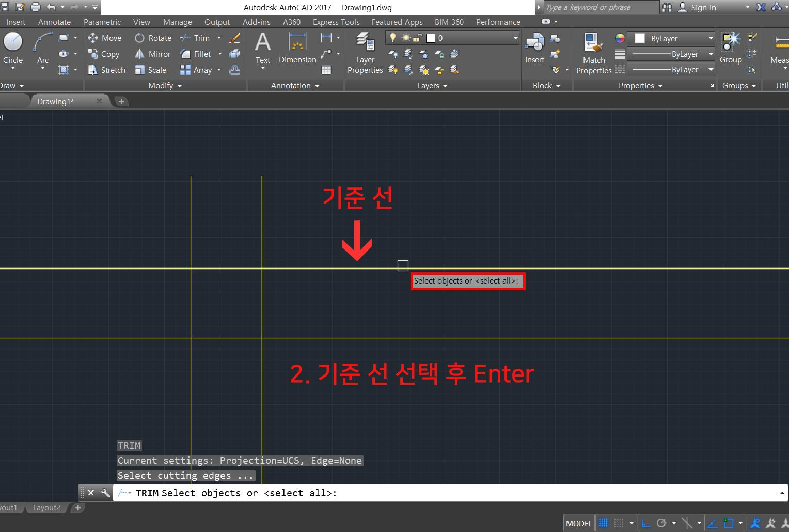Select the Dimension tool
This screenshot has height=532, width=789.
(297, 48)
